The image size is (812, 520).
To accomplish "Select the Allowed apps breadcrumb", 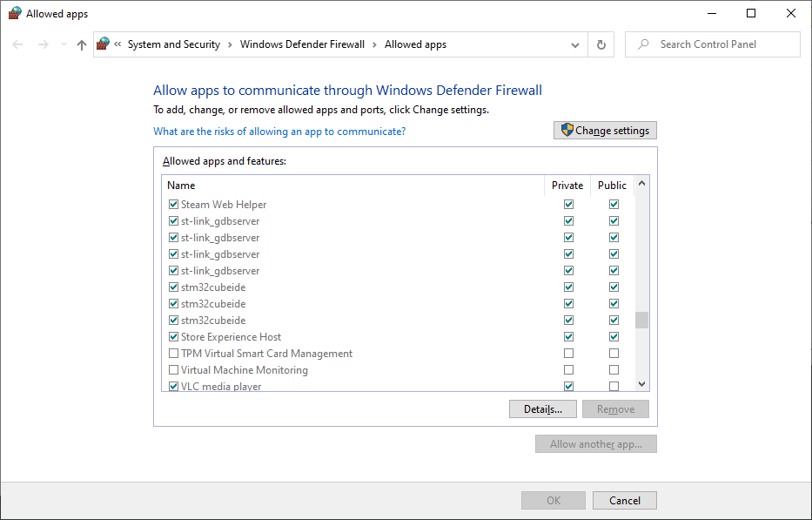I will pos(415,44).
